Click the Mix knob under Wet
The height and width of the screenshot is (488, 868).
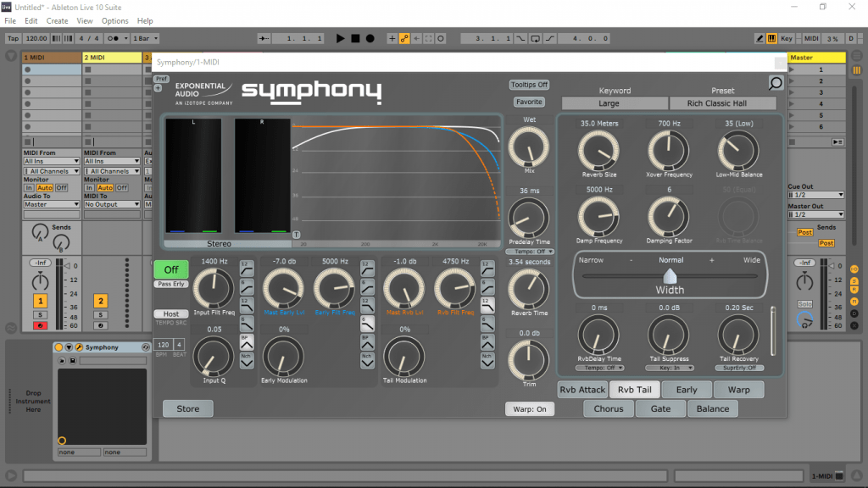click(x=529, y=147)
